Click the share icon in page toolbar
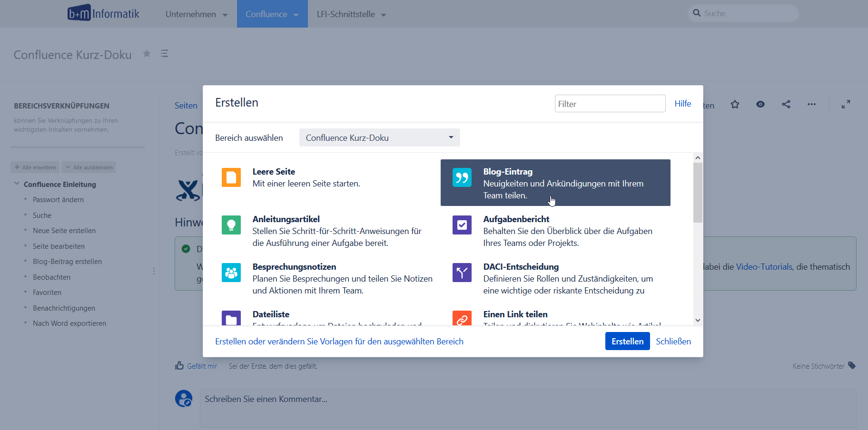Viewport: 868px width, 430px height. click(x=786, y=104)
